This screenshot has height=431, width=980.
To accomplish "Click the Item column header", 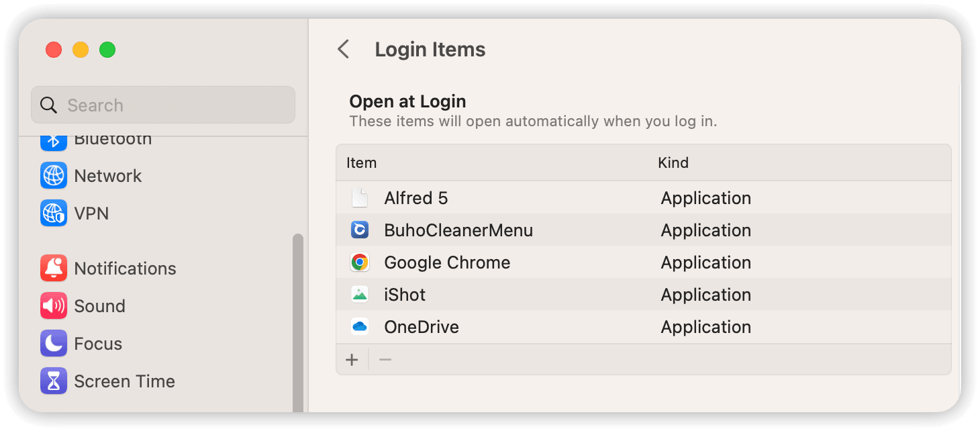I will coord(361,162).
